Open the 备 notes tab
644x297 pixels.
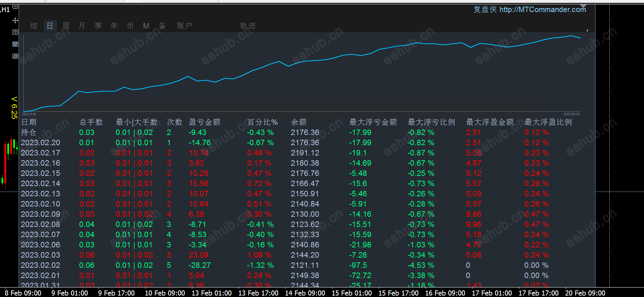coord(162,26)
